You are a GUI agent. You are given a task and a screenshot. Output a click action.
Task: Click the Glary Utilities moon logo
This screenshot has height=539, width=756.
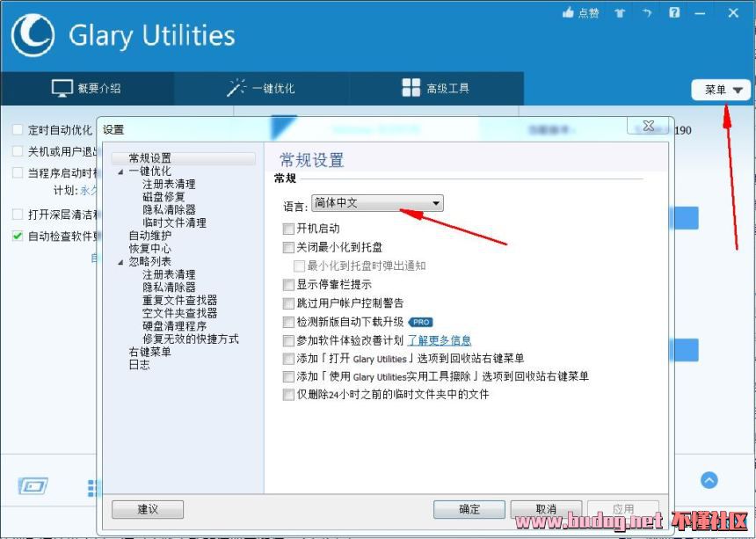tap(33, 35)
